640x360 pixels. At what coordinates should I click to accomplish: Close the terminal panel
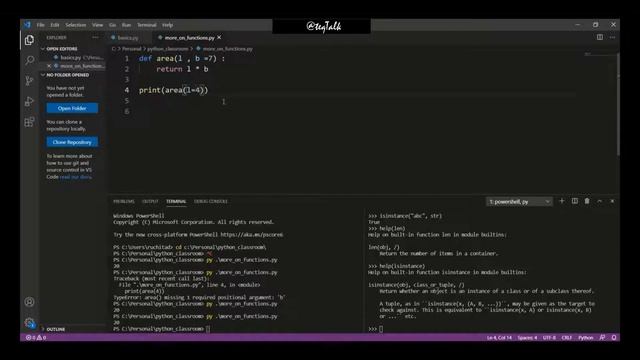point(612,201)
